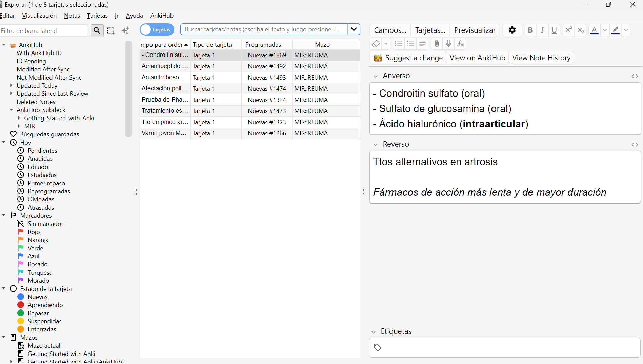This screenshot has width=643, height=364.
Task: Toggle bold formatting button
Action: pyautogui.click(x=530, y=30)
